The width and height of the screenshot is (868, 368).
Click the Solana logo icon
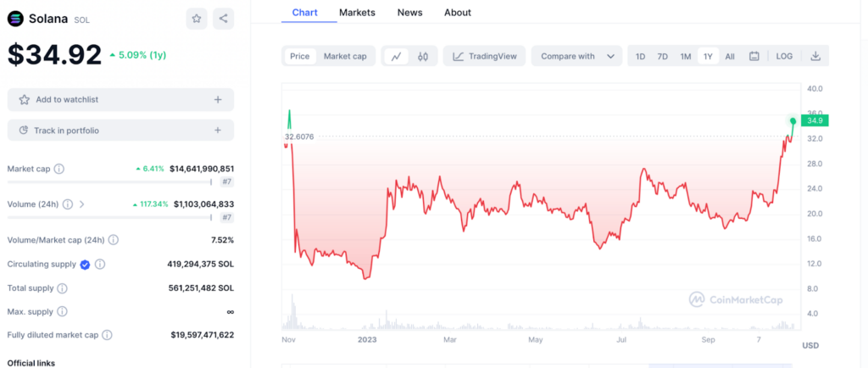click(15, 19)
